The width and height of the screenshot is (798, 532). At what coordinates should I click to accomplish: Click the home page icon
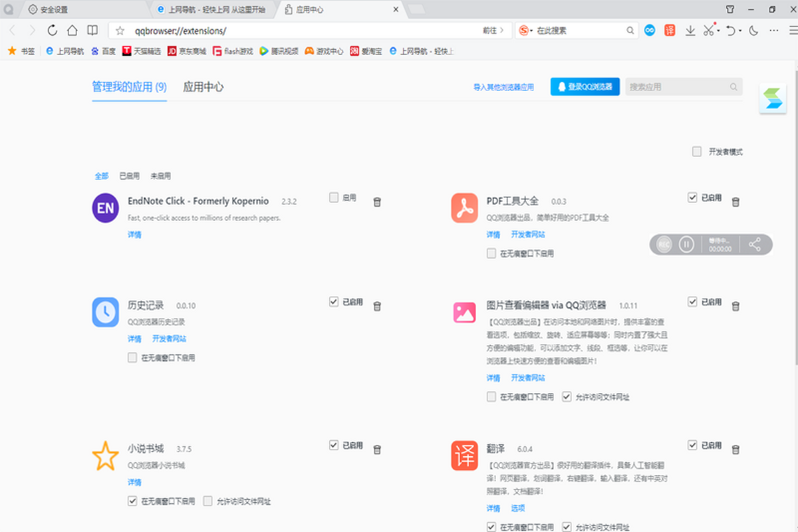click(x=72, y=30)
